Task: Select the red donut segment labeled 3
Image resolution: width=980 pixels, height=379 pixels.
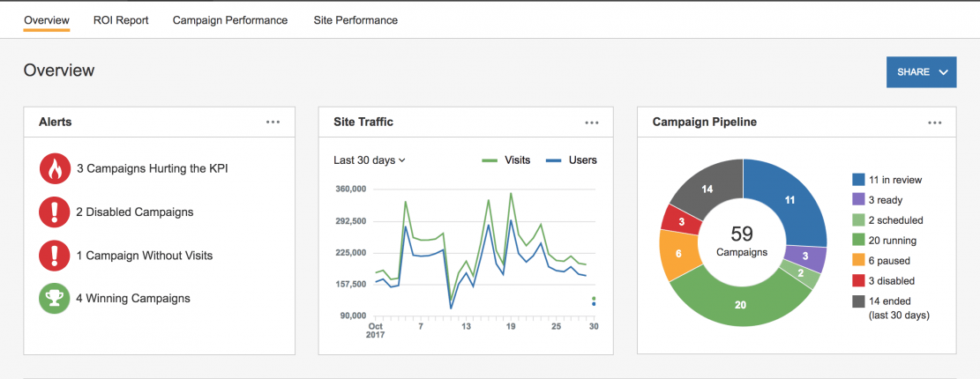Action: pyautogui.click(x=681, y=221)
